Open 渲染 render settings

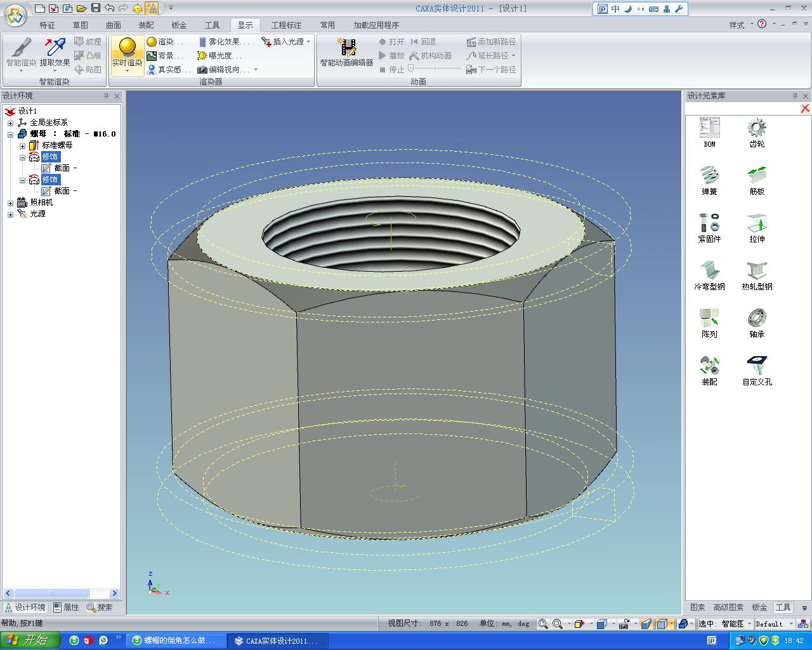165,41
